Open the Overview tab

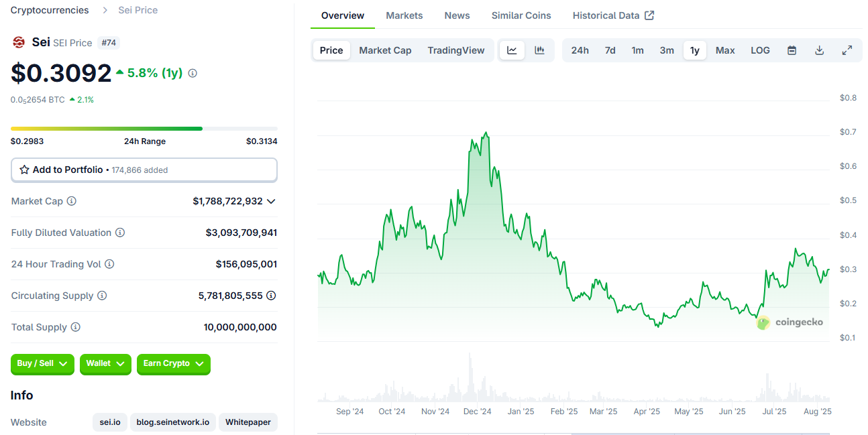[x=343, y=15]
